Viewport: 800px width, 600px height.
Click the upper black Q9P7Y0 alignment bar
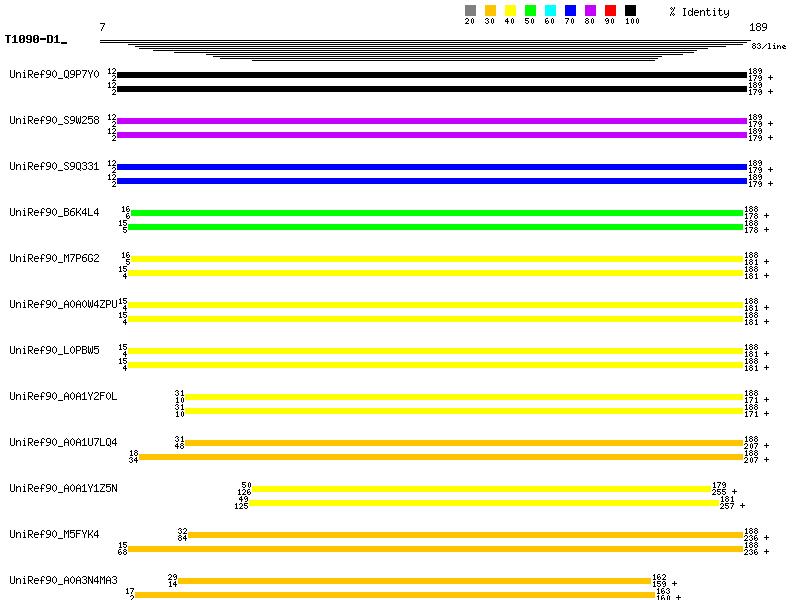(x=432, y=75)
